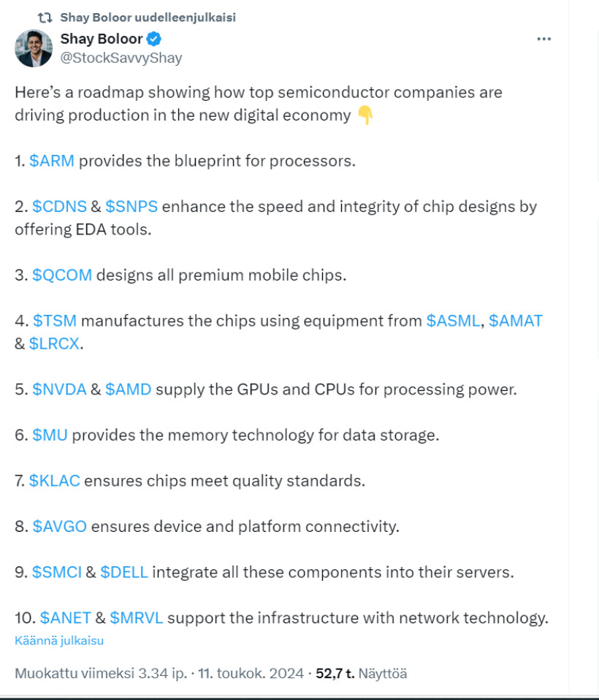
Task: Click the $ARM cashtag
Action: click(x=52, y=161)
